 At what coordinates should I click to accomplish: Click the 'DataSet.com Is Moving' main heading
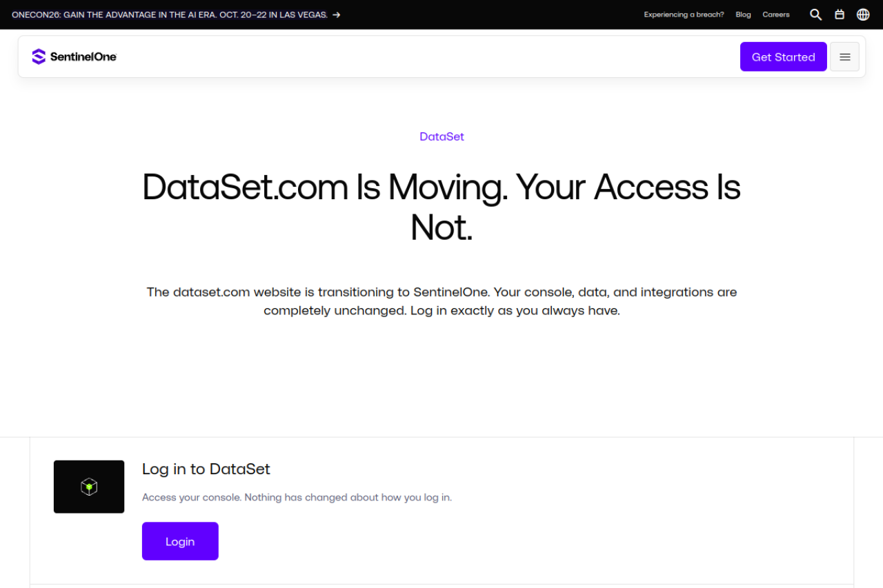pos(441,207)
